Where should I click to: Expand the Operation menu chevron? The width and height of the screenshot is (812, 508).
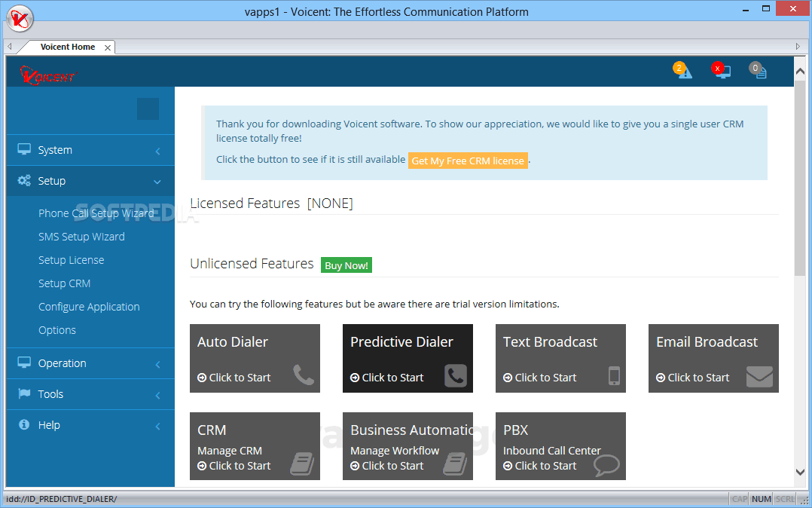point(157,364)
